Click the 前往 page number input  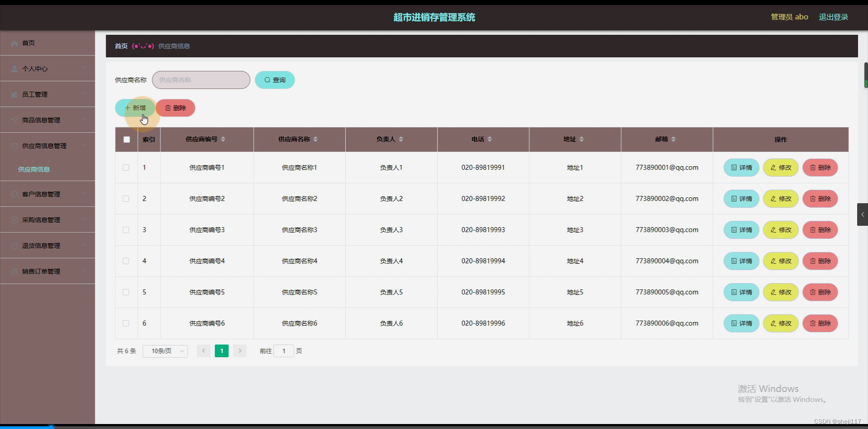[x=284, y=351]
